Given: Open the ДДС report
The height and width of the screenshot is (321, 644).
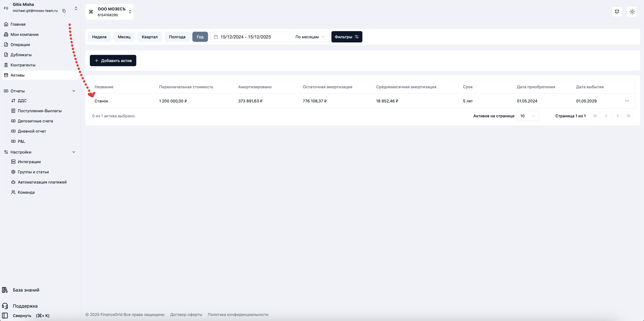Looking at the screenshot, I should click(22, 101).
